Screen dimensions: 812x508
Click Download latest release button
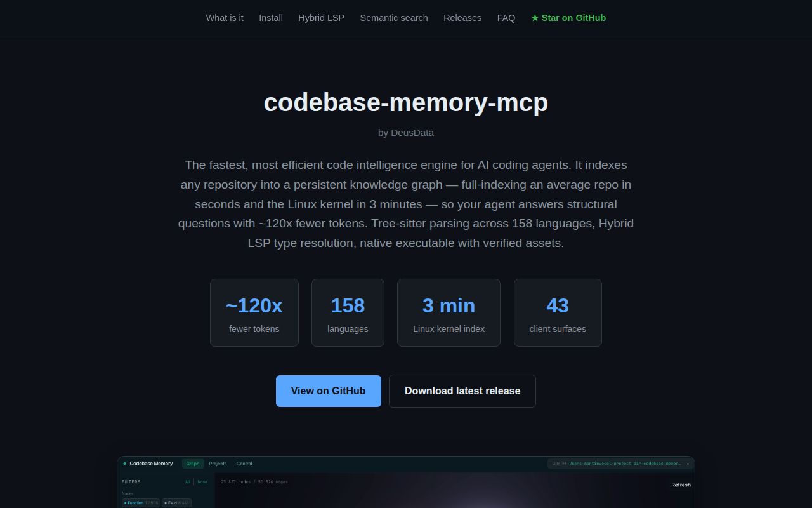coord(462,391)
